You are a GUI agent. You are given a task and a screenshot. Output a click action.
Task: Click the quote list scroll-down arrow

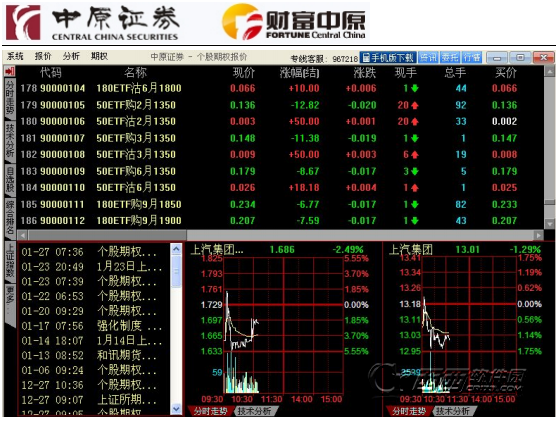[x=549, y=224]
